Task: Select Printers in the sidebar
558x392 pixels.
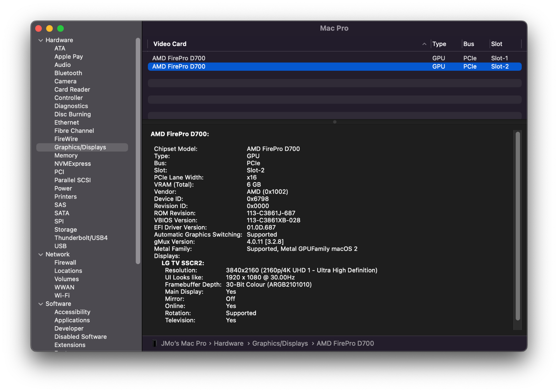Action: [66, 197]
